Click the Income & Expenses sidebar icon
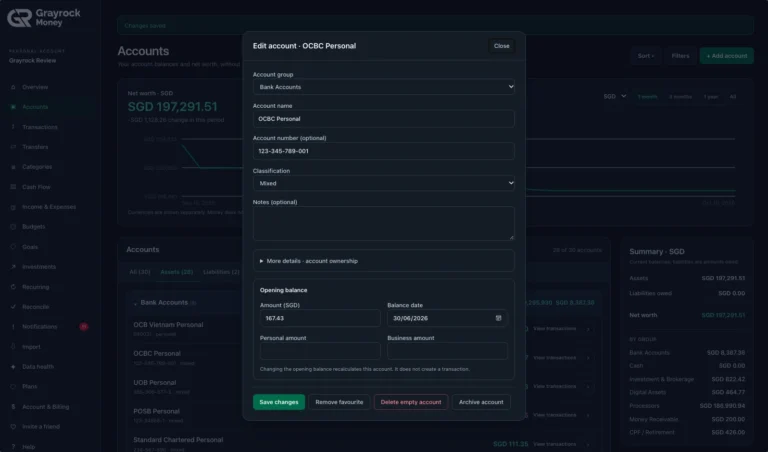Viewport: 768px width, 452px height. [x=13, y=207]
